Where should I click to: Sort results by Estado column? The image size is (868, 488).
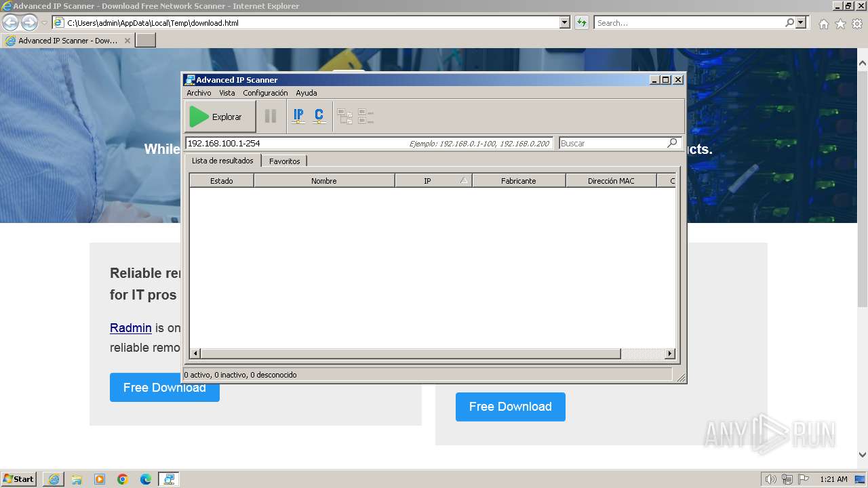pos(222,181)
